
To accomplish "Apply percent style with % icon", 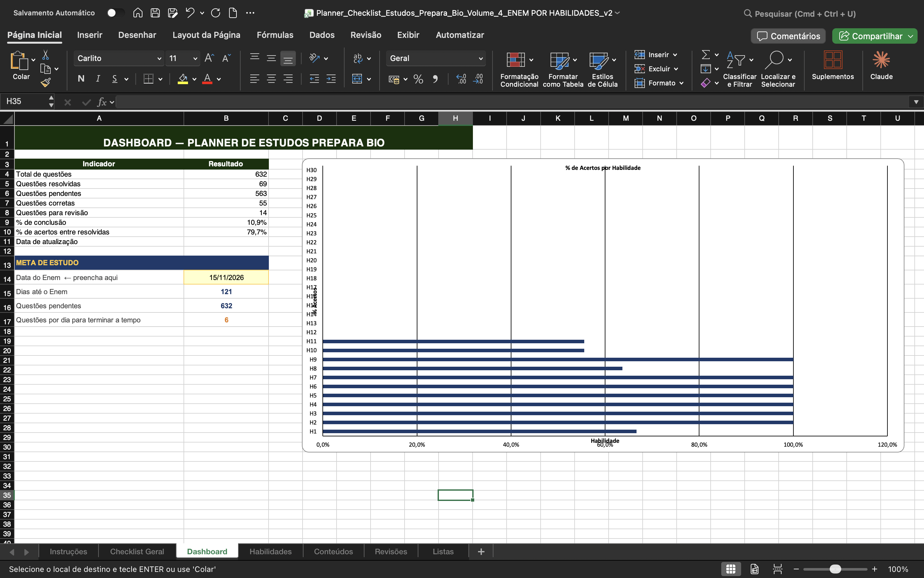I will (x=418, y=79).
